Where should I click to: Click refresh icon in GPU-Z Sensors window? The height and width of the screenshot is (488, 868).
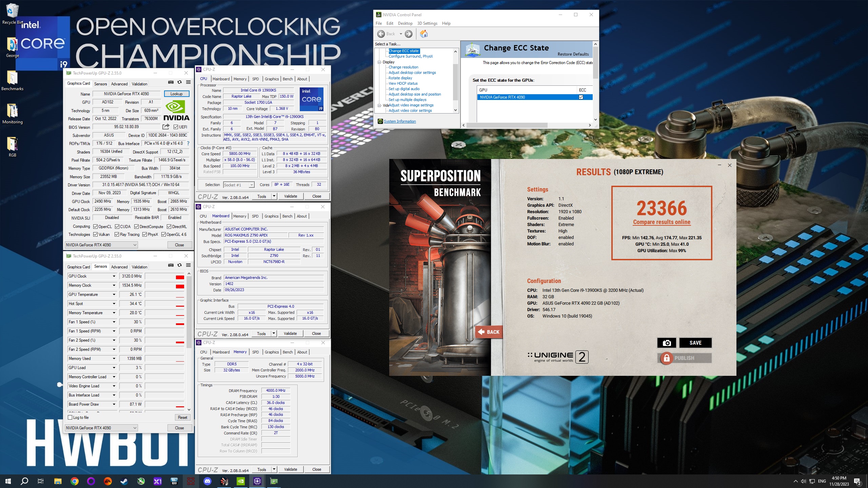(x=179, y=265)
